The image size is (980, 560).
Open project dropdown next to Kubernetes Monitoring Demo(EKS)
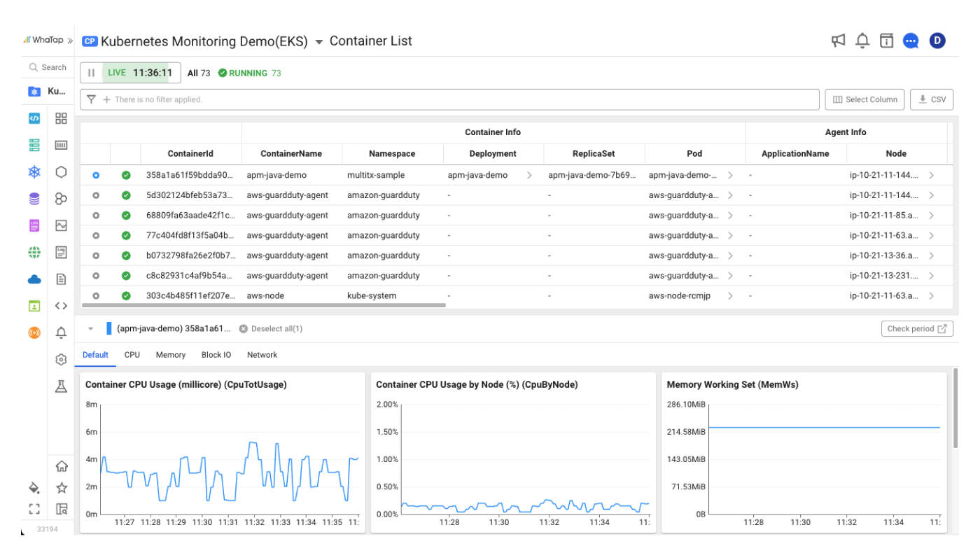point(318,42)
